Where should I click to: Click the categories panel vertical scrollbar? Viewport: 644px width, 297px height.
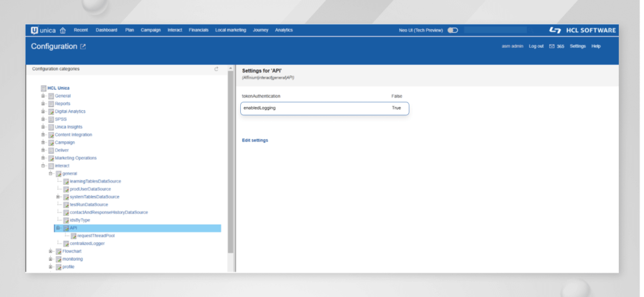tap(230, 157)
